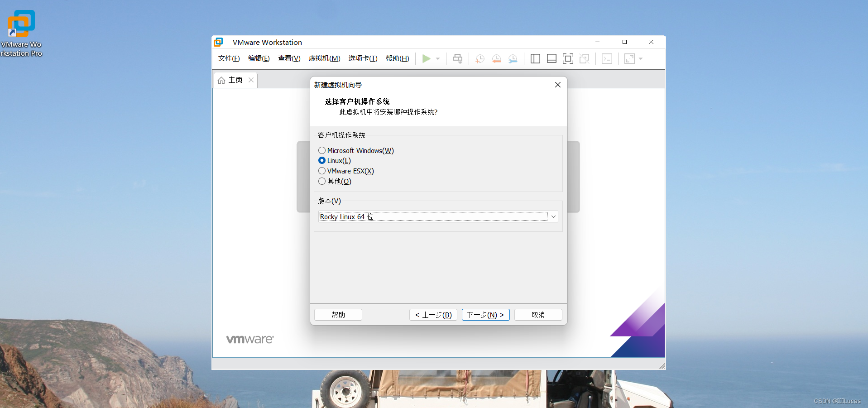Click the VMware Workstation title bar logo
The width and height of the screenshot is (868, 408).
pos(218,42)
